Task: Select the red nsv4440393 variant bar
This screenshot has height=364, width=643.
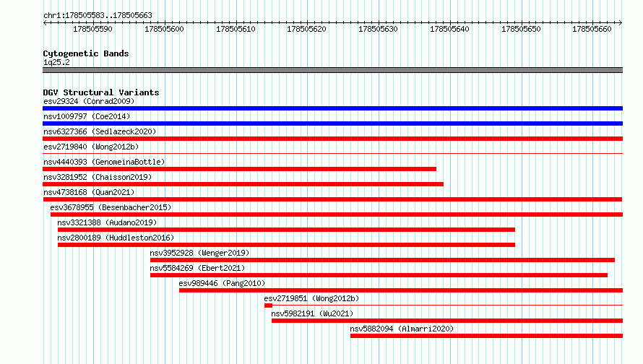Action: click(x=239, y=169)
